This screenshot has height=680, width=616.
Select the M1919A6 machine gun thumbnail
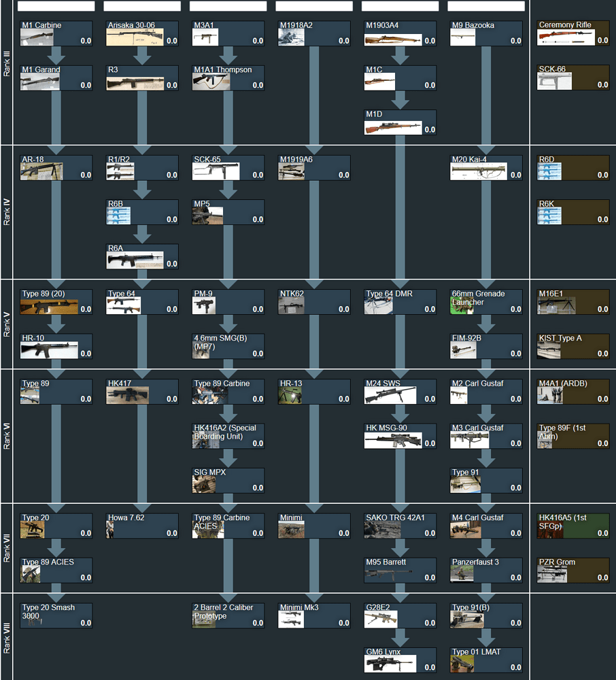coord(291,172)
